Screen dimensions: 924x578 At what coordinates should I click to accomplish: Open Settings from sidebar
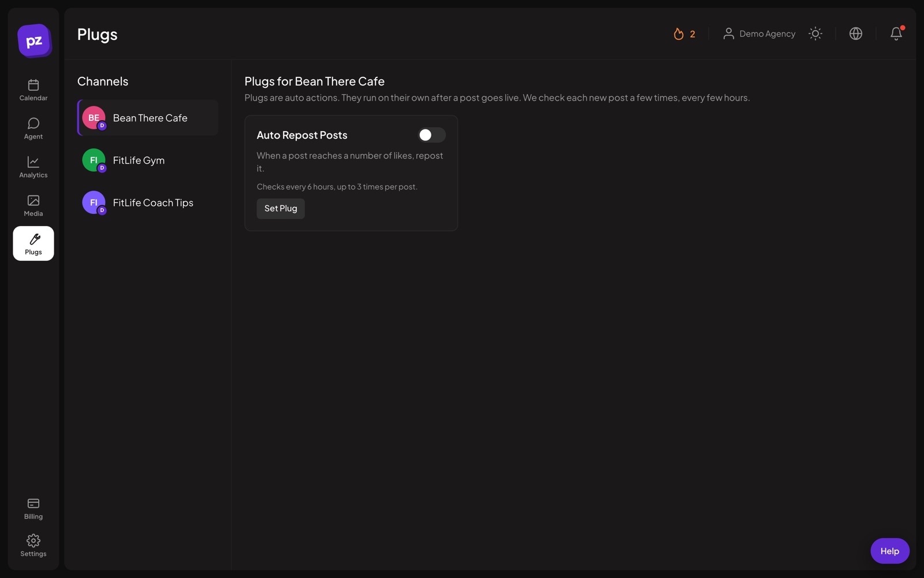(33, 546)
